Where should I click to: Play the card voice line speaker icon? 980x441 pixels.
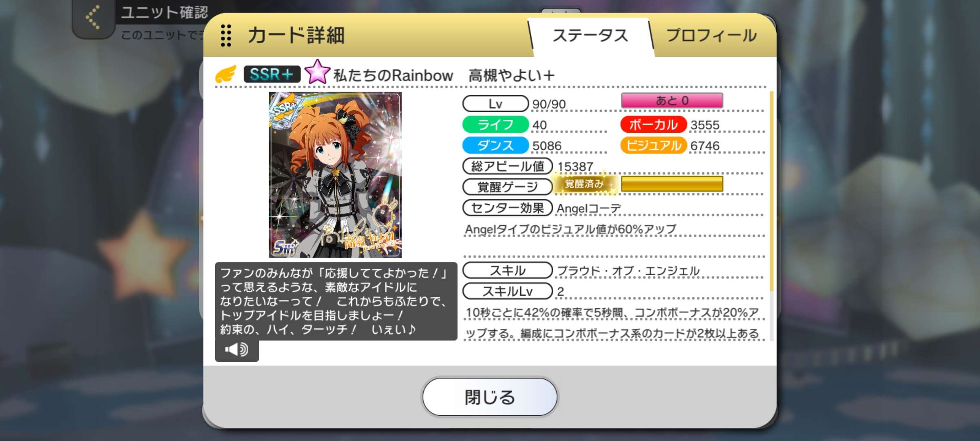237,350
